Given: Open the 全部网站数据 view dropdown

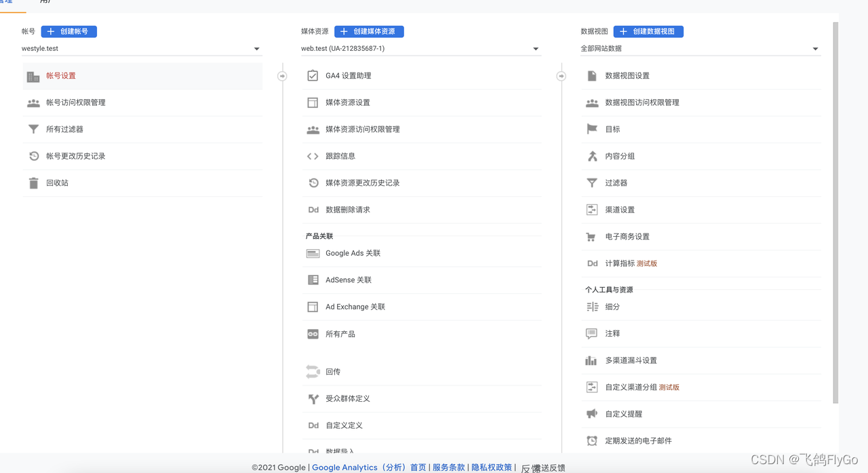Looking at the screenshot, I should (700, 49).
